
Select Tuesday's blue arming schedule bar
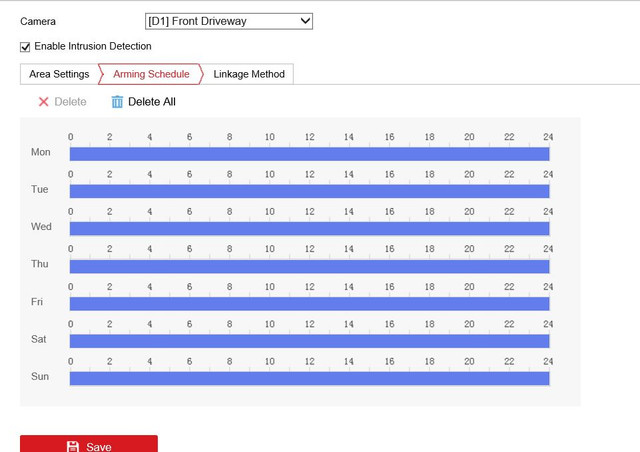(309, 190)
